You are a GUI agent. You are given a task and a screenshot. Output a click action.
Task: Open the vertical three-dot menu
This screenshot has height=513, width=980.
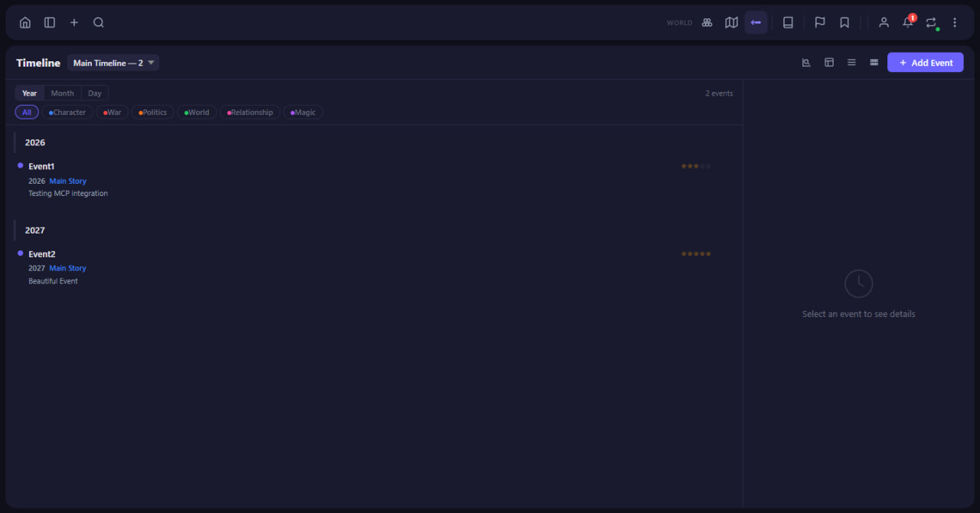point(955,23)
